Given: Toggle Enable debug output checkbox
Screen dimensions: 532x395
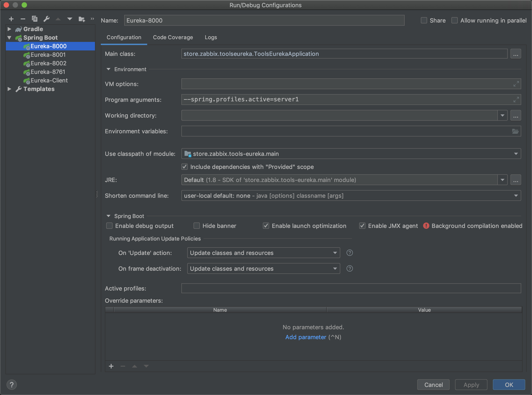Looking at the screenshot, I should click(x=109, y=226).
